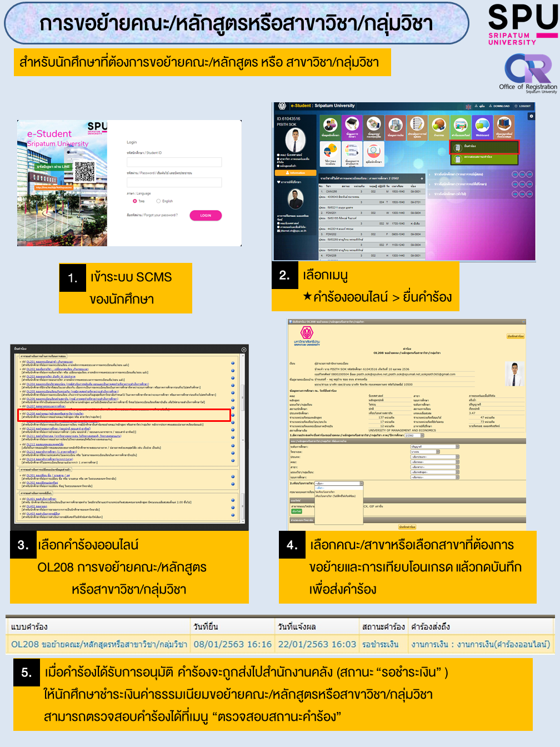Open the OL208 petition link in the list

click(x=55, y=414)
